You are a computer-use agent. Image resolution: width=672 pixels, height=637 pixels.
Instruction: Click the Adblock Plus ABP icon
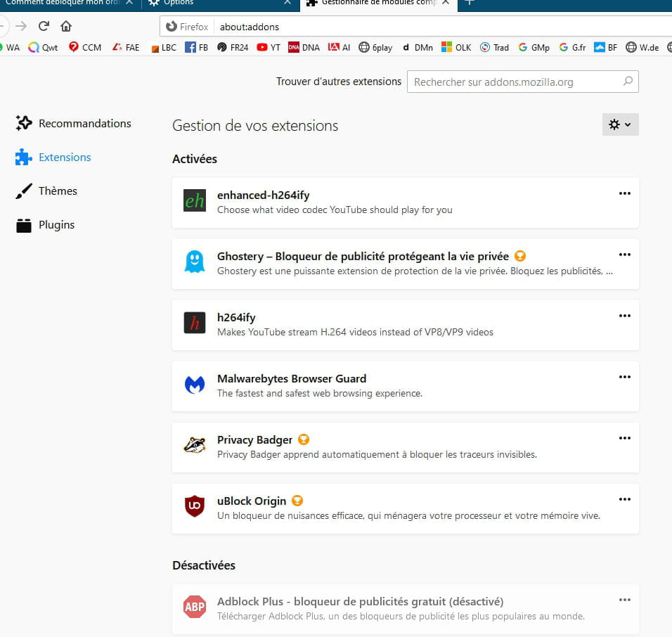(x=195, y=607)
